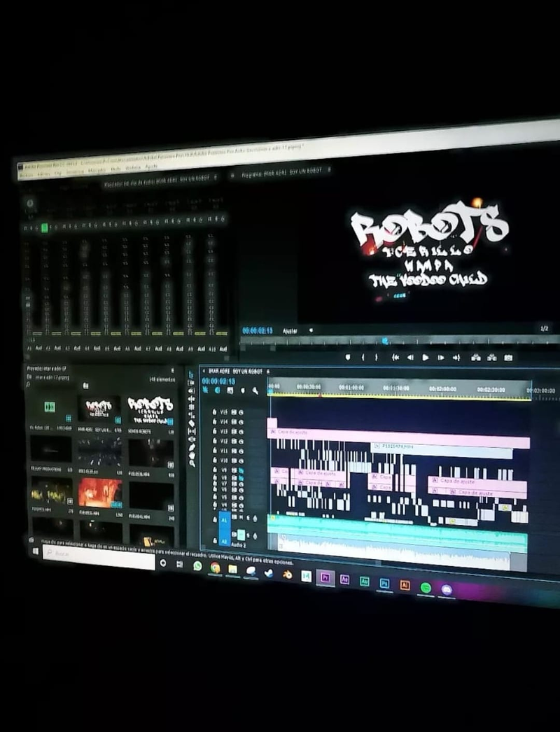Mute the M button on track A1
Image resolution: width=560 pixels, height=732 pixels.
(x=239, y=517)
